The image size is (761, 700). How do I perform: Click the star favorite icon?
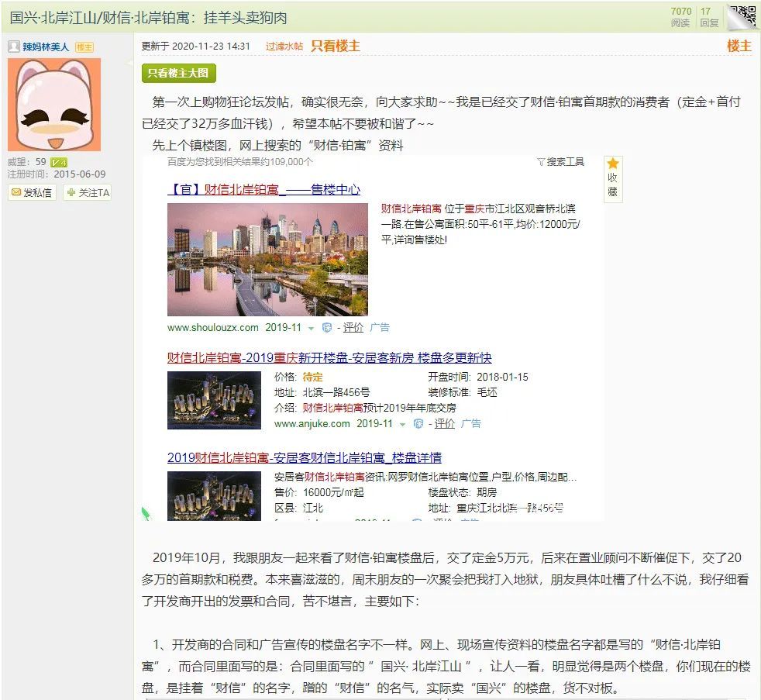[x=613, y=163]
